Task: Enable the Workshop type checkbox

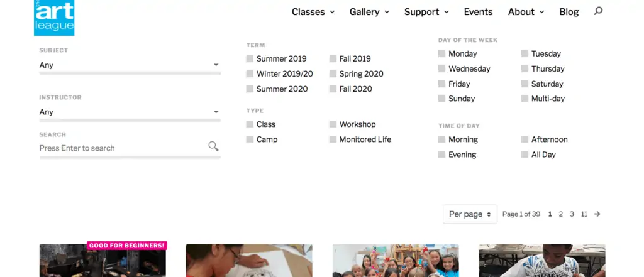Action: coord(333,124)
